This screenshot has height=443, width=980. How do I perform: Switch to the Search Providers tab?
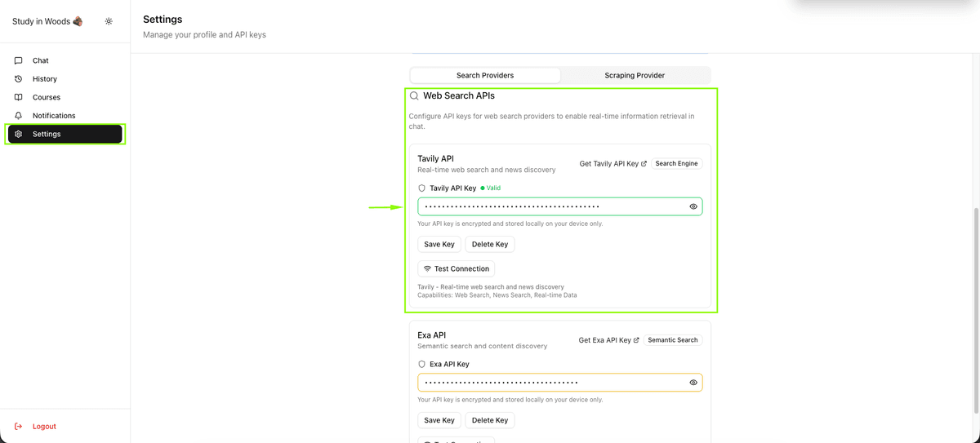(485, 75)
